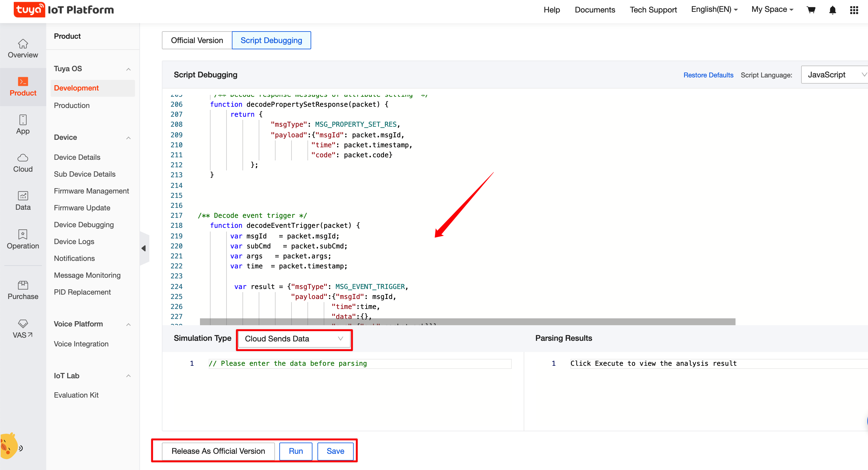The width and height of the screenshot is (868, 470).
Task: Open the Documents menu item
Action: pyautogui.click(x=595, y=10)
